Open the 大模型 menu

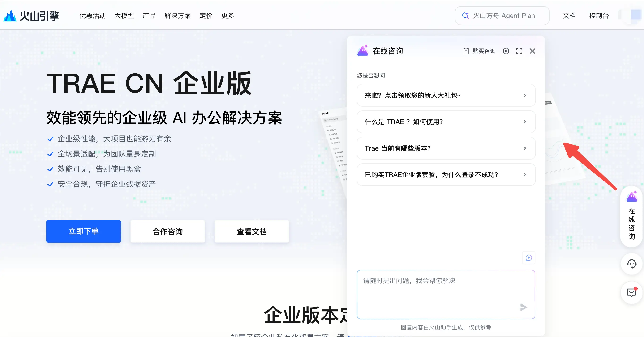pos(124,16)
